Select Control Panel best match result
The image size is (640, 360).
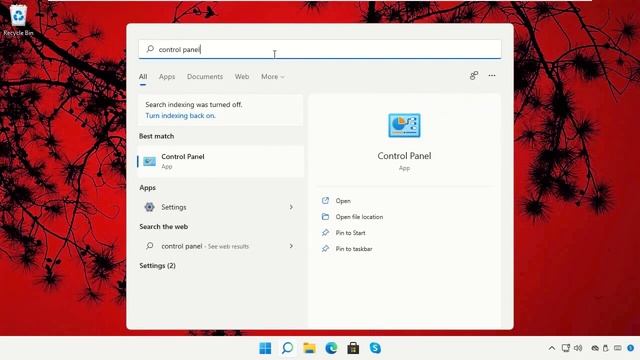pyautogui.click(x=221, y=161)
